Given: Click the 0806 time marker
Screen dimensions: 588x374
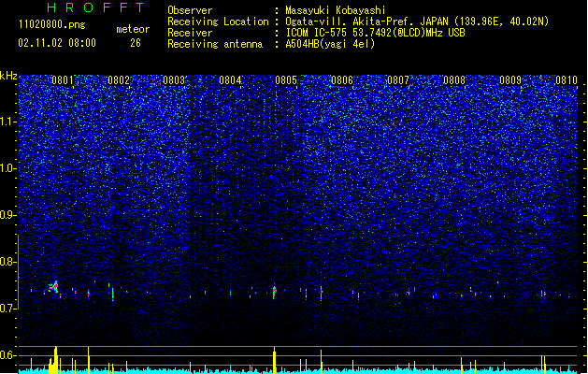Looking at the screenshot, I should (x=342, y=80).
